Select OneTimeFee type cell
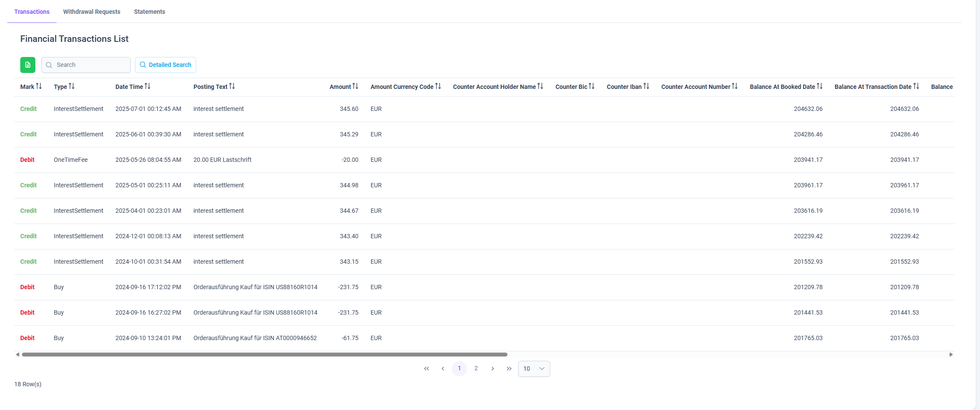The image size is (980, 410). tap(71, 160)
